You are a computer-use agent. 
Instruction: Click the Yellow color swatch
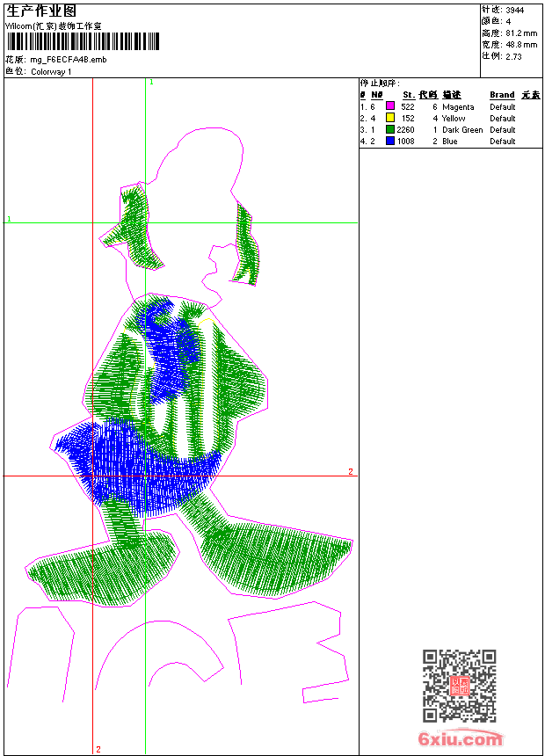[390, 118]
